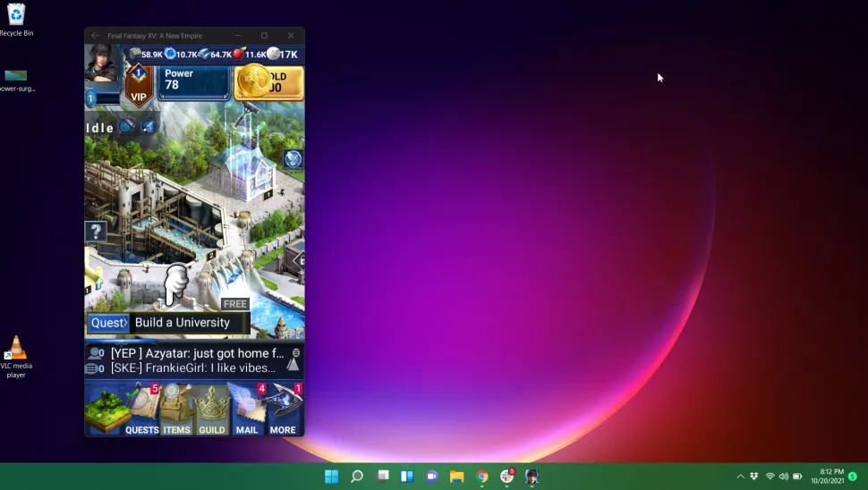Image resolution: width=868 pixels, height=490 pixels.
Task: Open the Mail inbox
Action: click(x=247, y=411)
